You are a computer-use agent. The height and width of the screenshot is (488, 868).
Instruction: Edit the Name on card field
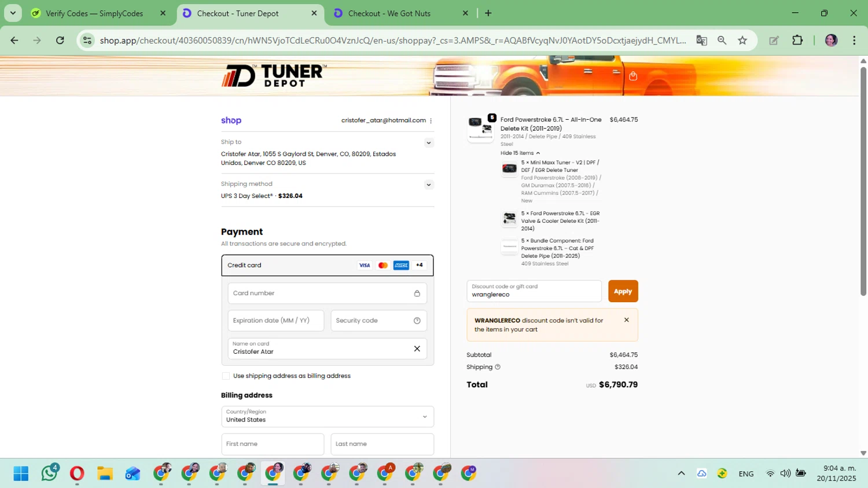(x=328, y=348)
